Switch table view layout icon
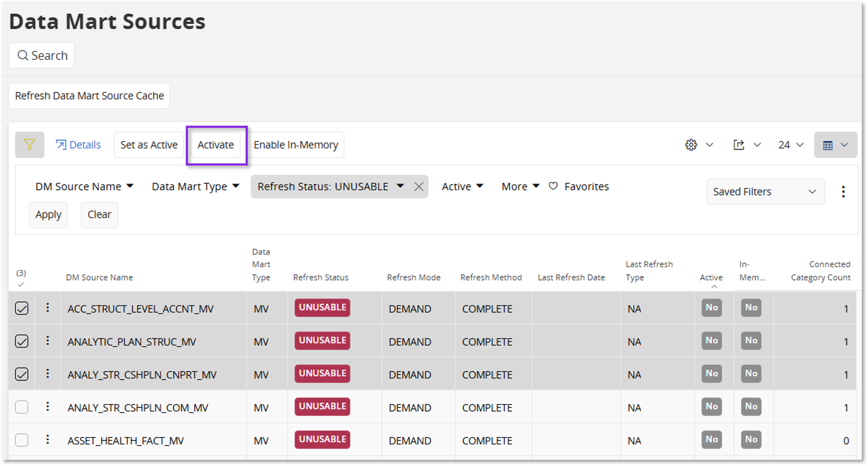Image resolution: width=868 pixels, height=466 pixels. pos(835,145)
